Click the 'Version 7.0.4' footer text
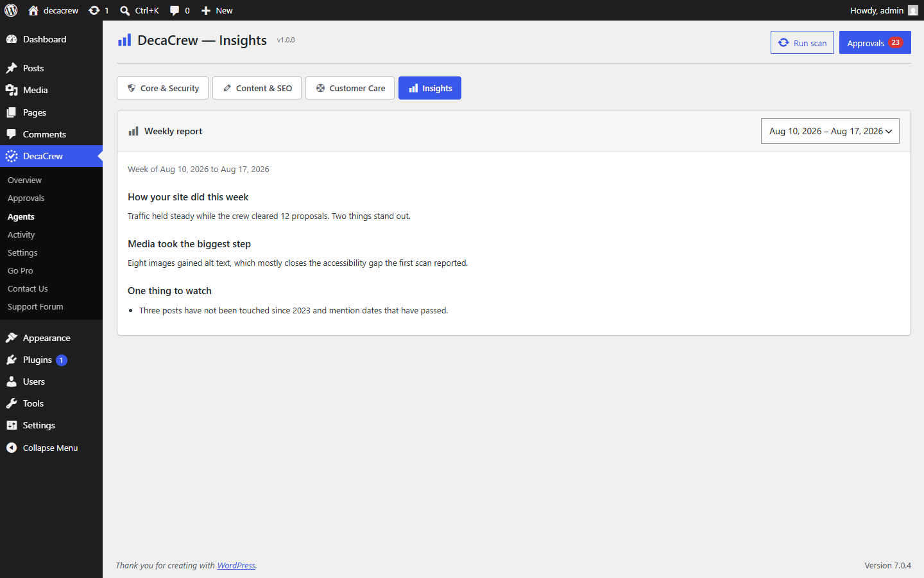The image size is (924, 578). [887, 566]
